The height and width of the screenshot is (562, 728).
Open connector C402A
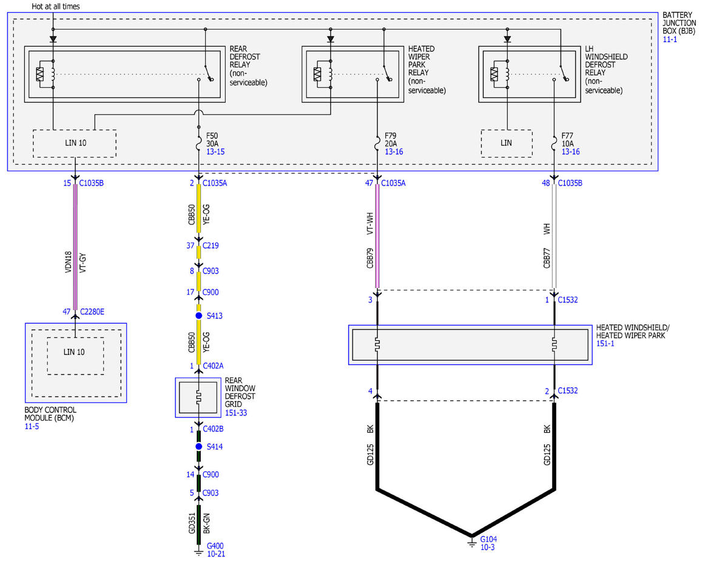(213, 366)
